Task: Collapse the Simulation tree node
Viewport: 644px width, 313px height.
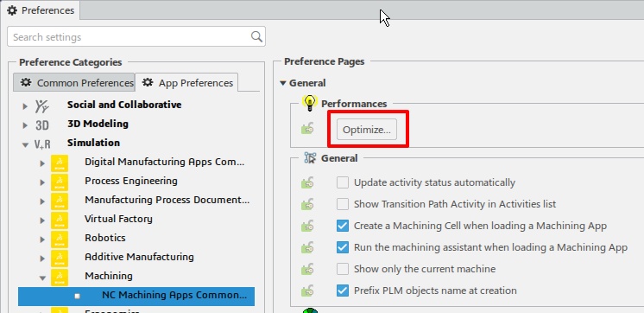Action: coord(25,144)
